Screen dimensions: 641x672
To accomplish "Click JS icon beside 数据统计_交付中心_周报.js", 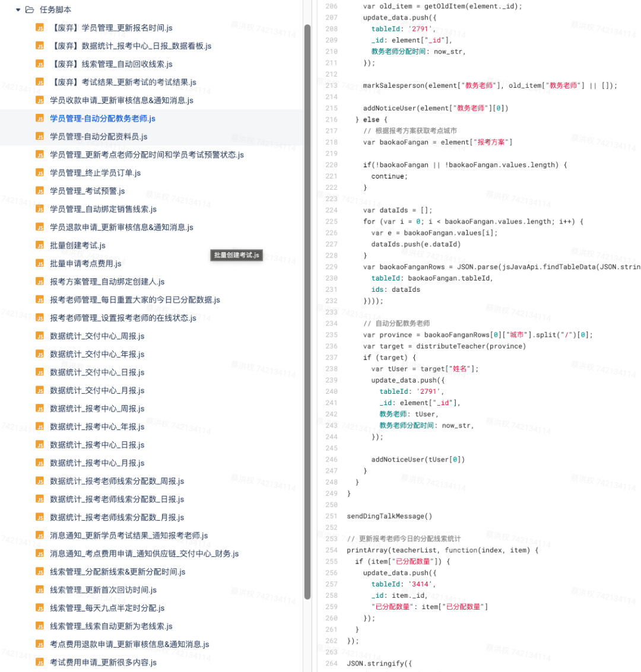I will click(40, 336).
